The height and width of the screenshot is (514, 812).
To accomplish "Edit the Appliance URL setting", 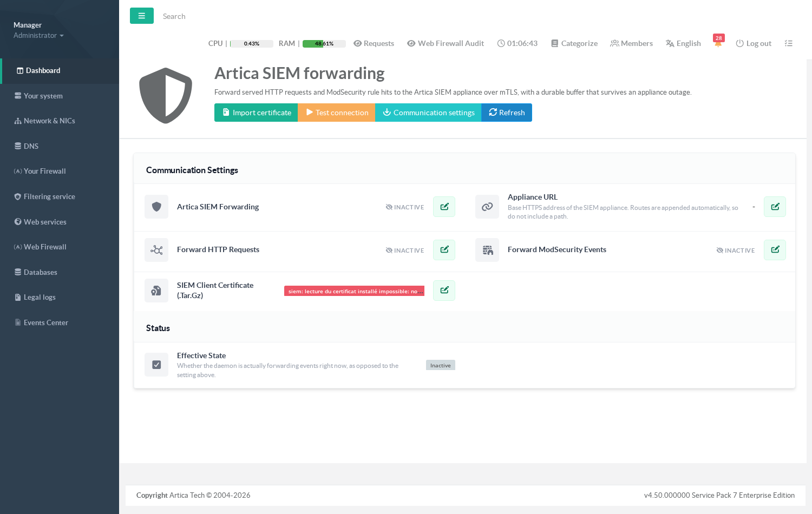I will [775, 207].
